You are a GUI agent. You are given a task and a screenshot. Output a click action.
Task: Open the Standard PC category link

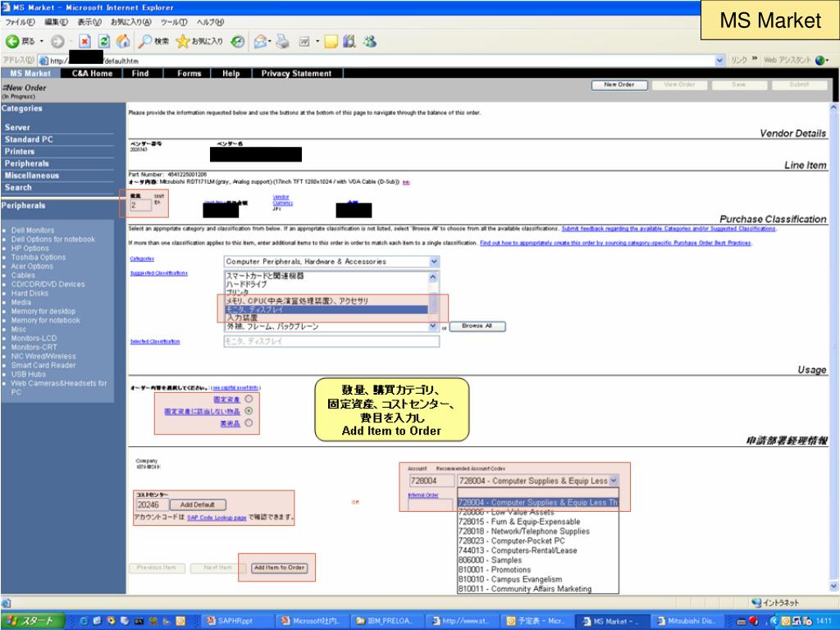click(29, 139)
